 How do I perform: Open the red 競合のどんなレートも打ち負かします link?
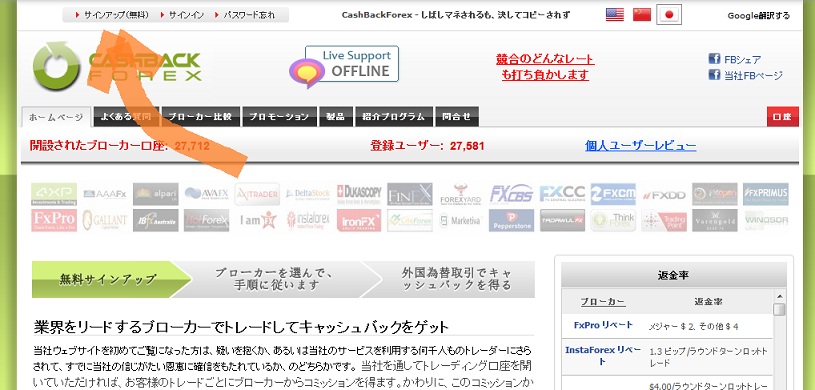tap(545, 67)
